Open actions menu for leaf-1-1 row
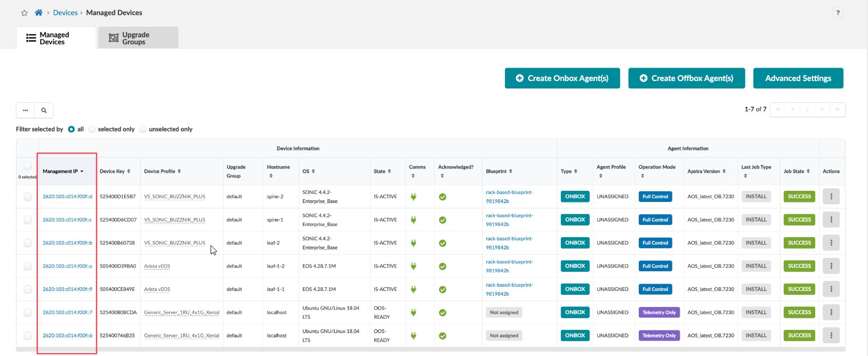This screenshot has width=868, height=356. 831,289
